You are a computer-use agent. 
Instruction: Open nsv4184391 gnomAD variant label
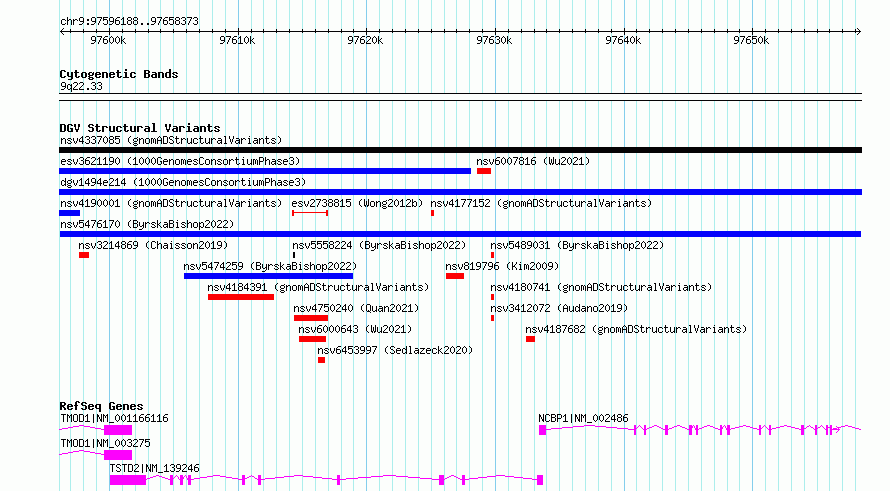tap(318, 287)
